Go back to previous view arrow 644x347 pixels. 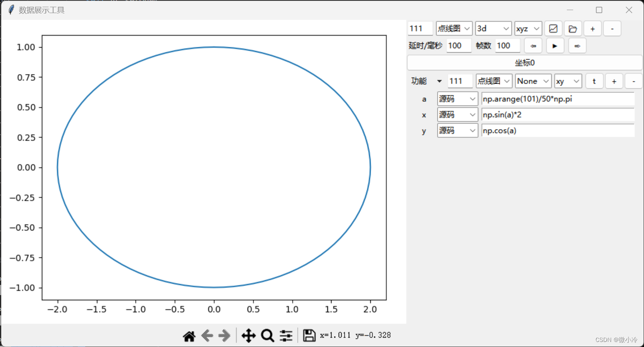click(x=207, y=336)
